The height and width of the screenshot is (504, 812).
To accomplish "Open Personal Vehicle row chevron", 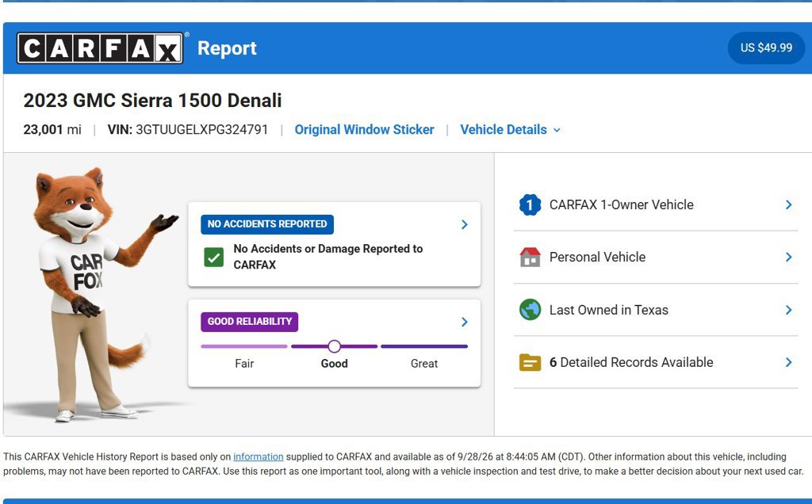I will coord(789,258).
